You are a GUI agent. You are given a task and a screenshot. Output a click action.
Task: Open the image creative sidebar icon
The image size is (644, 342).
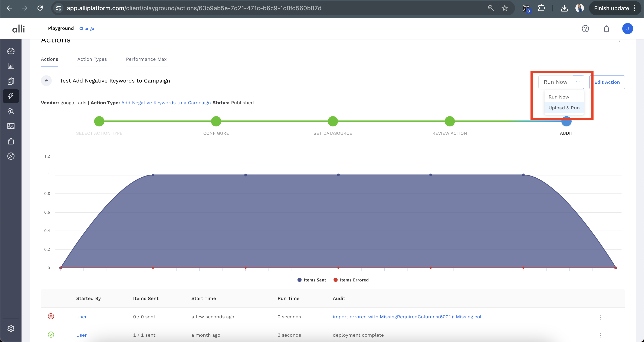click(x=11, y=126)
